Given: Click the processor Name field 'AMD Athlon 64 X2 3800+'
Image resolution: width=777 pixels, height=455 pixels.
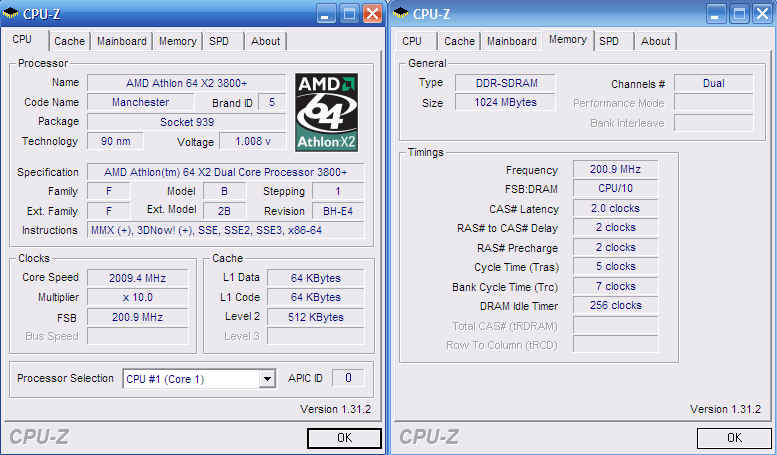Looking at the screenshot, I should [186, 83].
